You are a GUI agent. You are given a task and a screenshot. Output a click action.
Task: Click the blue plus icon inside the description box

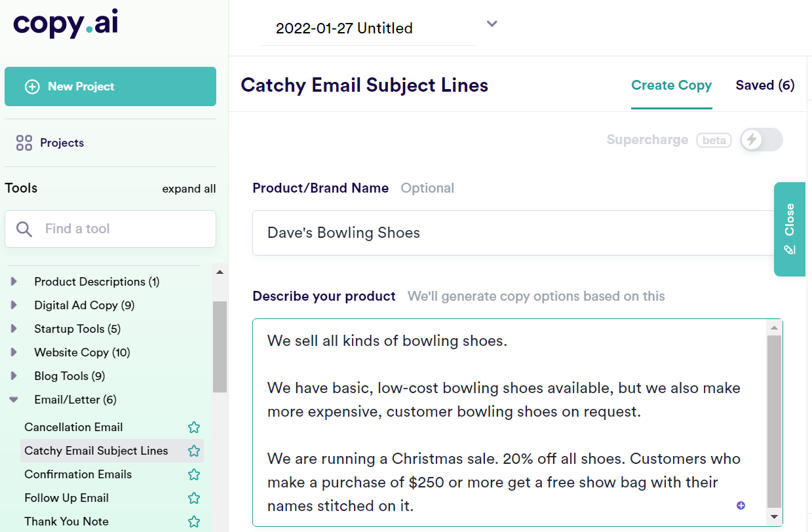[x=741, y=505]
